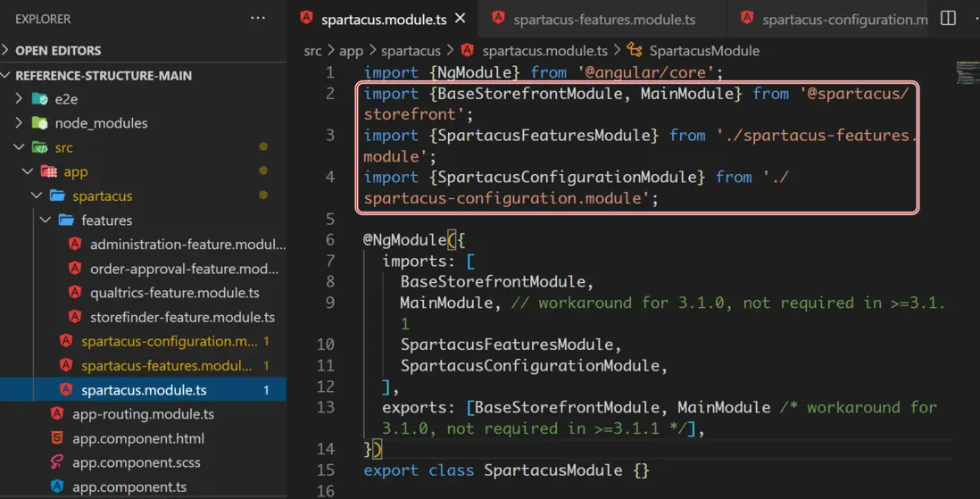The width and height of the screenshot is (980, 499).
Task: Close the spartacus.module.ts tab
Action: click(x=460, y=19)
